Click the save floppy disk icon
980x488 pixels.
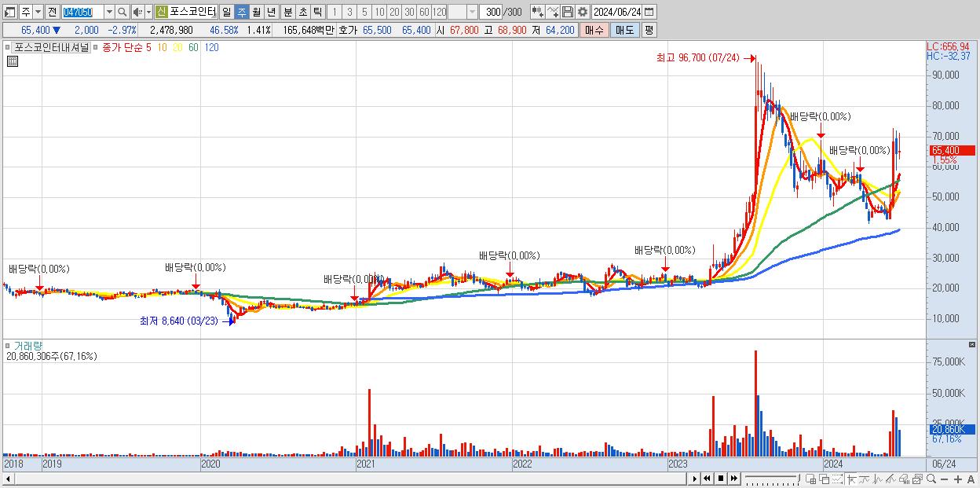pyautogui.click(x=568, y=12)
